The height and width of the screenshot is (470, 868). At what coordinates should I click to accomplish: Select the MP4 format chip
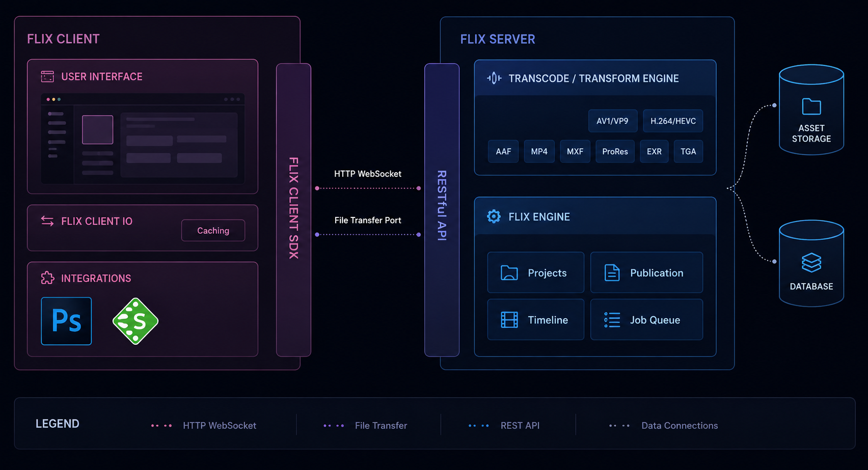(539, 152)
